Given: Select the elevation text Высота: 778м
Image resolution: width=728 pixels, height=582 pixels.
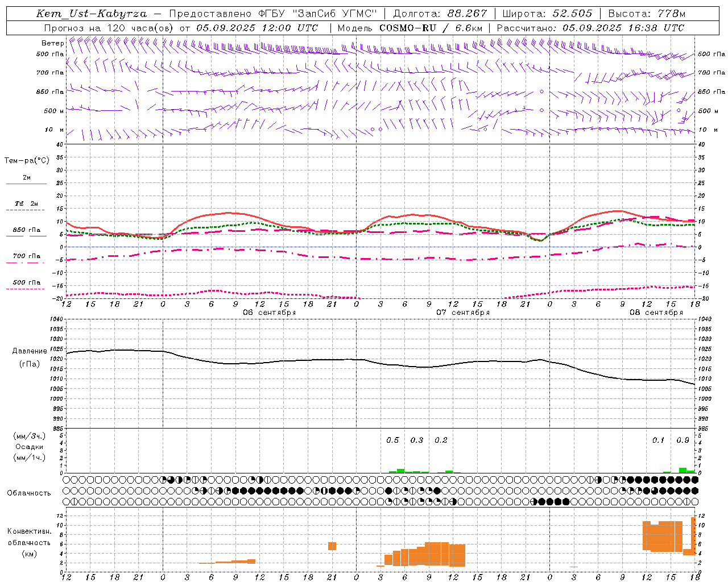Looking at the screenshot, I should click(647, 14).
